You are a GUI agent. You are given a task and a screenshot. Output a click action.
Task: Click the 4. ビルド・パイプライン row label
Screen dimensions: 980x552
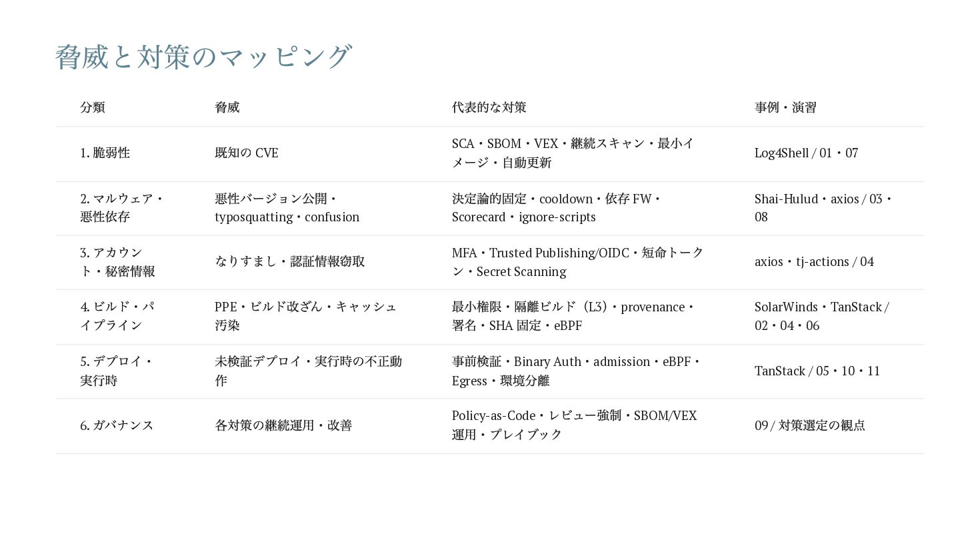click(117, 316)
